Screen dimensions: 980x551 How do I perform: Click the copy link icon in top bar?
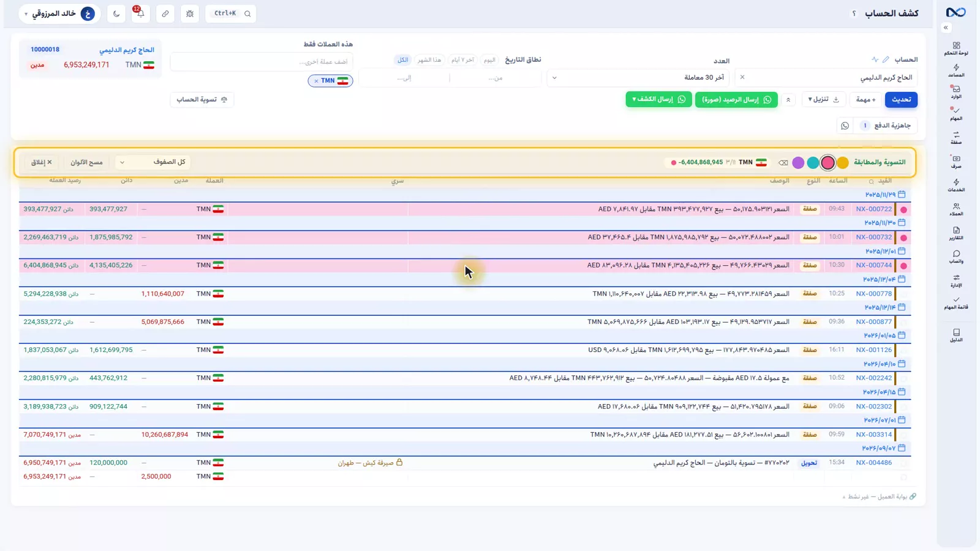(x=165, y=13)
